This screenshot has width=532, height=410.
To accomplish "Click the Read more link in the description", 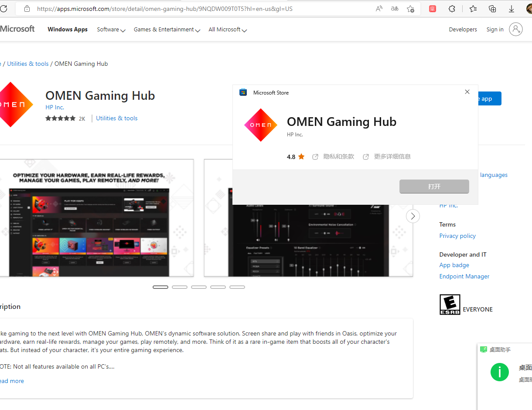I will pyautogui.click(x=12, y=381).
